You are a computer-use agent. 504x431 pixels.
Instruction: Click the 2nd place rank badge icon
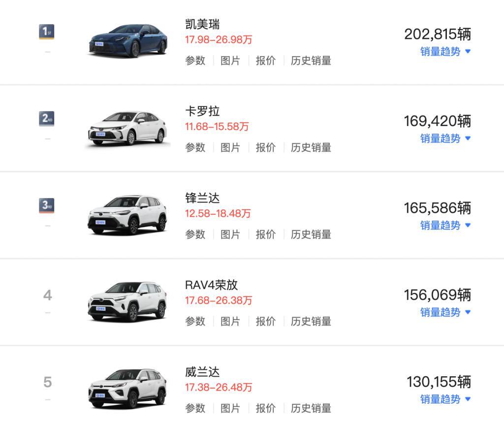(47, 119)
